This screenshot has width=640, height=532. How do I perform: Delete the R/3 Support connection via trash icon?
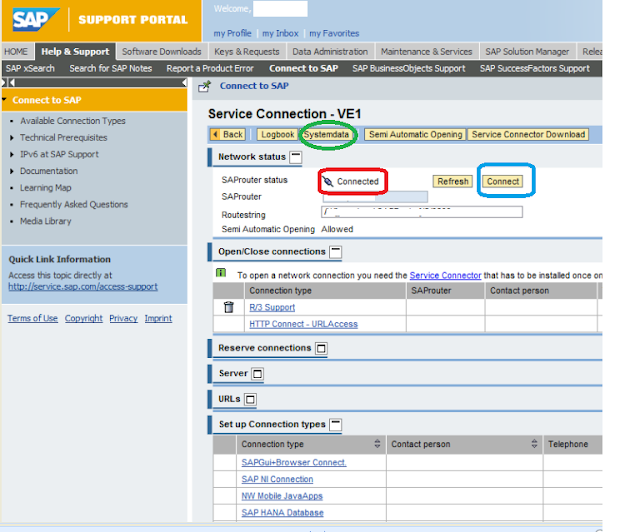229,307
